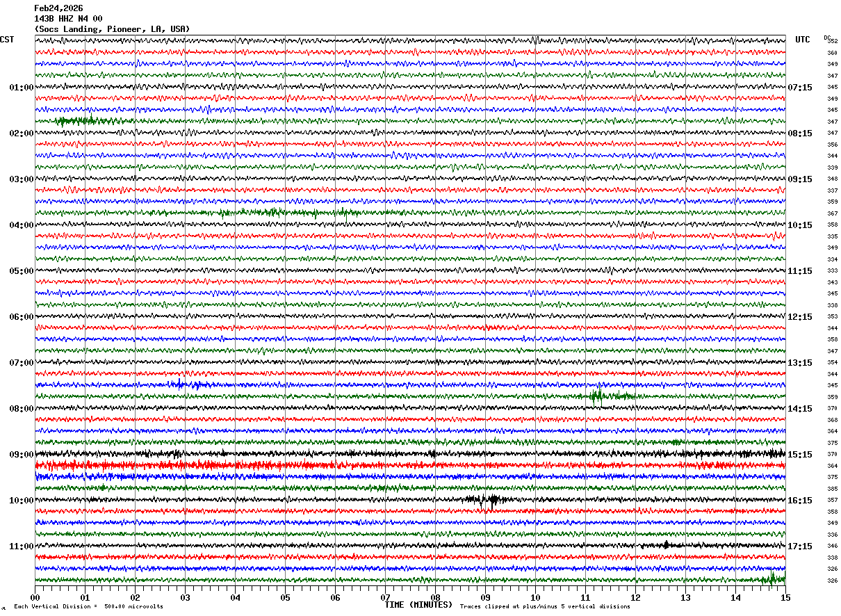Click the 16:15 UTC time label

point(800,501)
